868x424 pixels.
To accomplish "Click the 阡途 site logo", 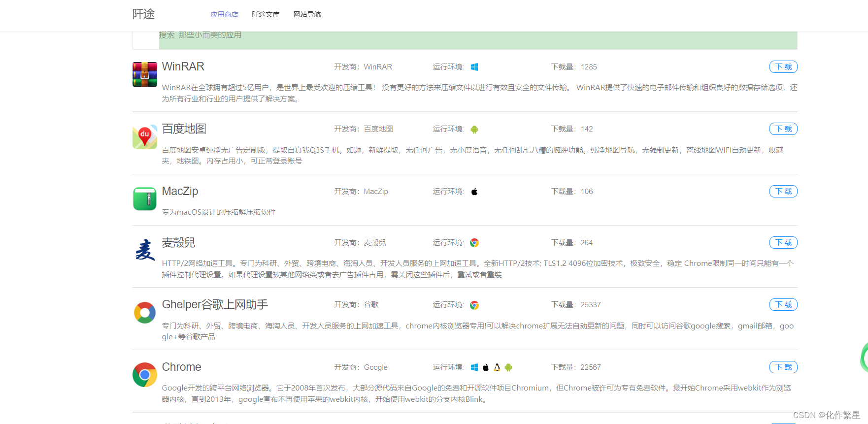I will [143, 14].
